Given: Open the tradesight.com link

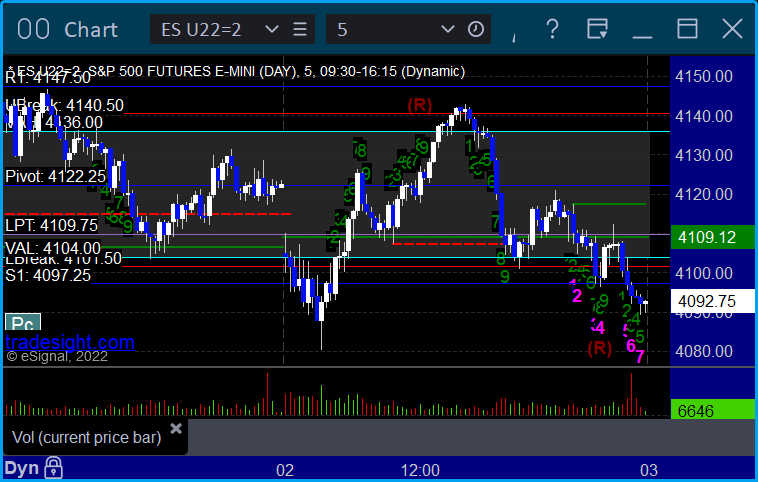Looking at the screenshot, I should click(70, 342).
